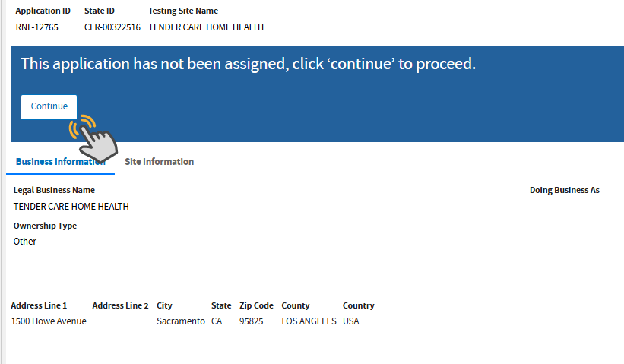Select the Business Information tab
The height and width of the screenshot is (364, 624).
tap(60, 162)
